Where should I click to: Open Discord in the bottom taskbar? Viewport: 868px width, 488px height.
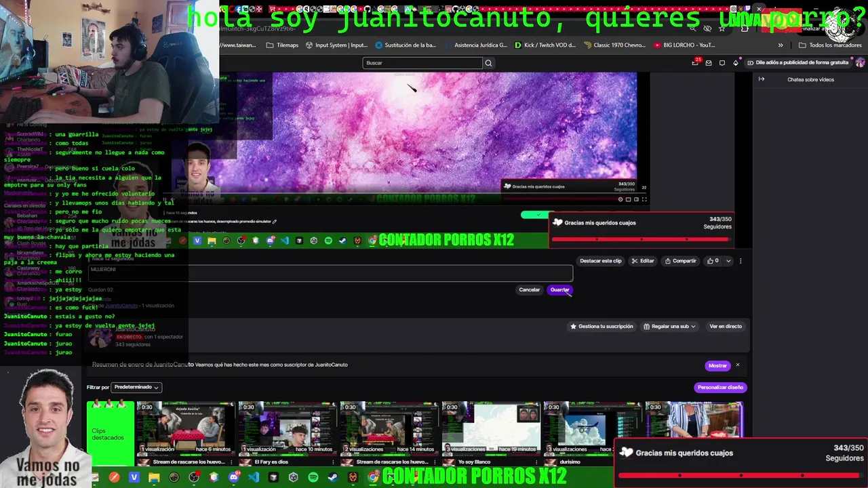[234, 478]
